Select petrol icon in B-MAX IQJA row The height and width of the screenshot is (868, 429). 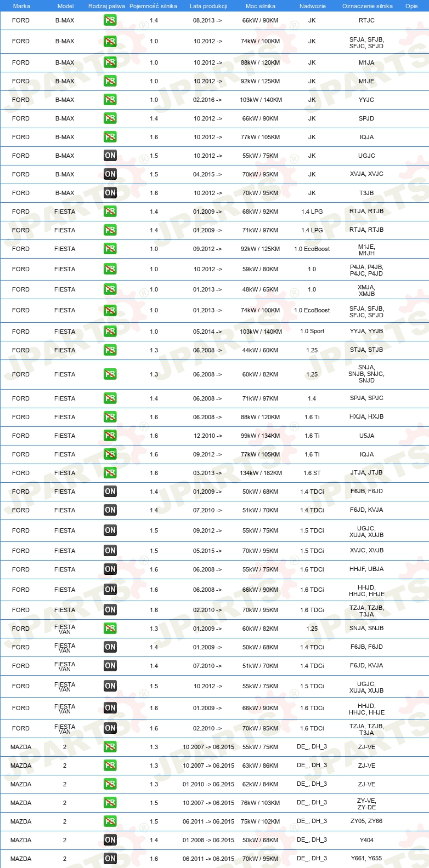[x=110, y=137]
